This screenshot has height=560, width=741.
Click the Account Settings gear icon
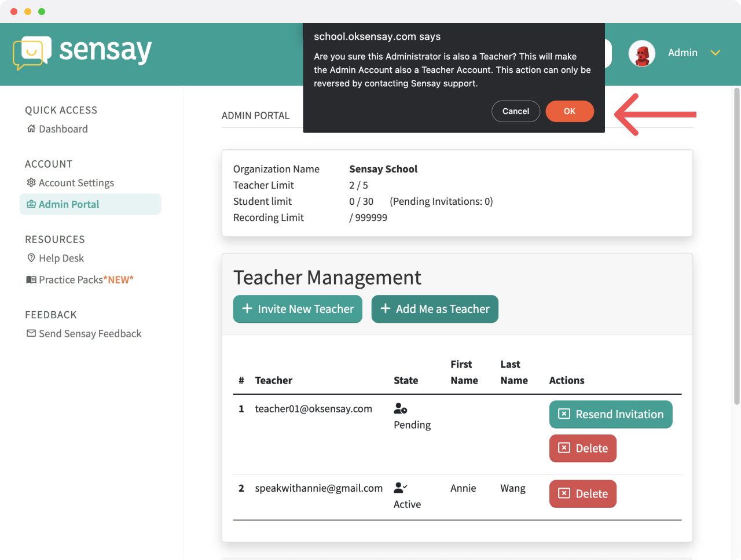pyautogui.click(x=31, y=183)
